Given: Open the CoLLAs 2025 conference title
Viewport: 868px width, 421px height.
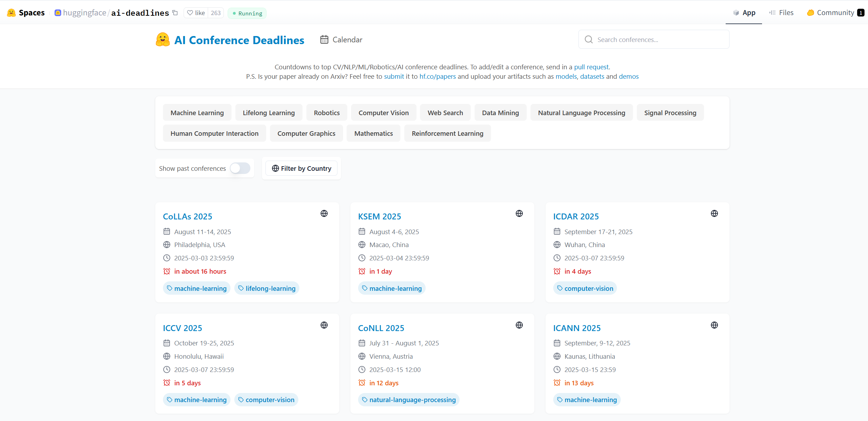Looking at the screenshot, I should point(187,216).
